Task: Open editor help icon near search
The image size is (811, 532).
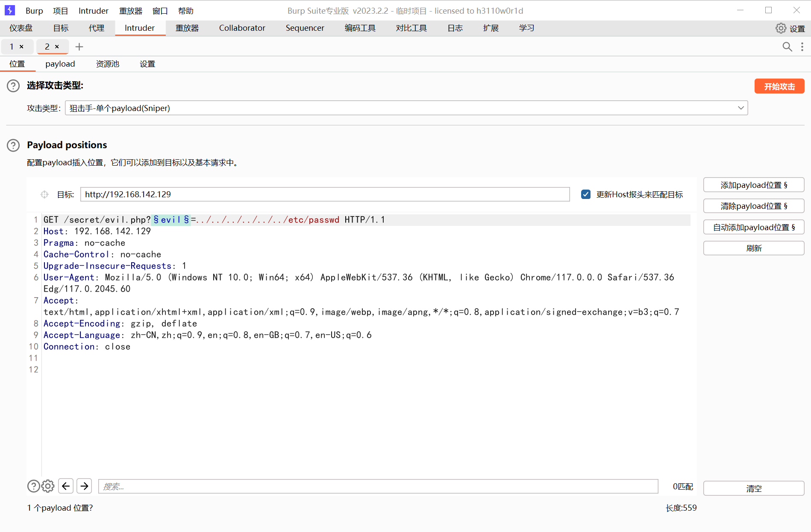Action: coord(33,486)
